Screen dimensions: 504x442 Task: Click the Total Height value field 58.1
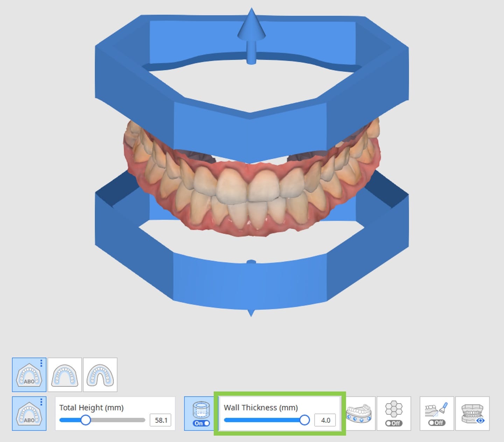click(161, 420)
